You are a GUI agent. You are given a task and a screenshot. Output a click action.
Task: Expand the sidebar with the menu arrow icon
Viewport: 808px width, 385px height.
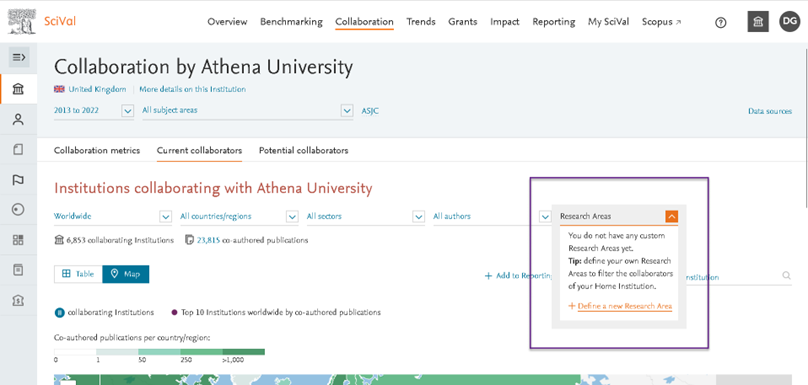pyautogui.click(x=19, y=57)
